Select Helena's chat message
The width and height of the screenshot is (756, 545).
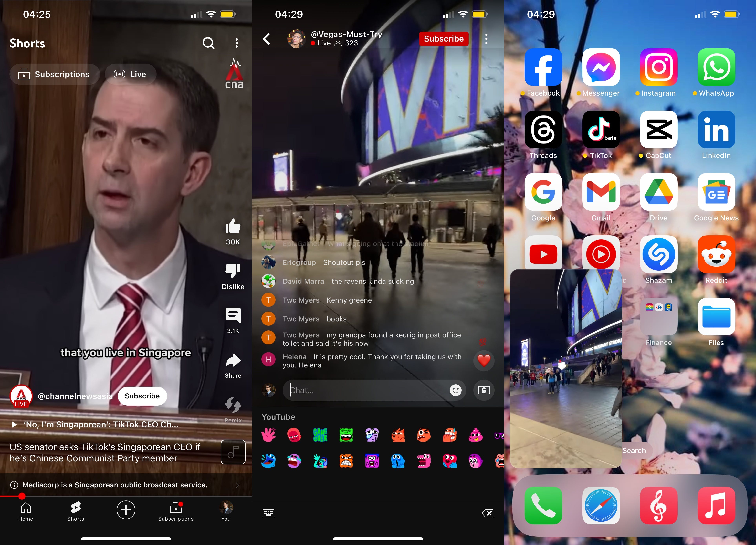pyautogui.click(x=362, y=361)
